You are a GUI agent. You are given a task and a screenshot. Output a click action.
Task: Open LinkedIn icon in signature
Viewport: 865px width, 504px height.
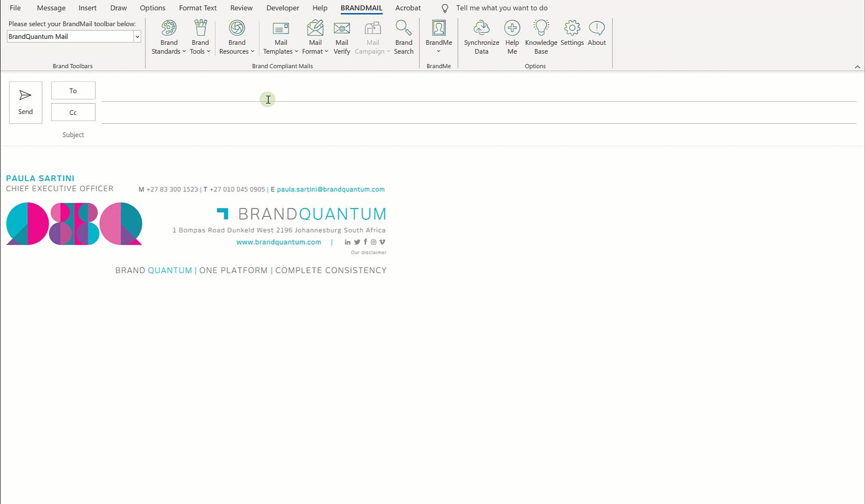347,242
